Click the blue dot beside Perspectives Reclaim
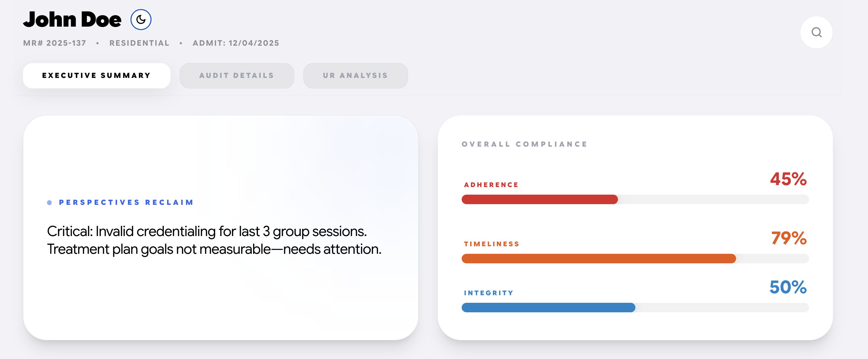Image resolution: width=868 pixels, height=359 pixels. [50, 203]
